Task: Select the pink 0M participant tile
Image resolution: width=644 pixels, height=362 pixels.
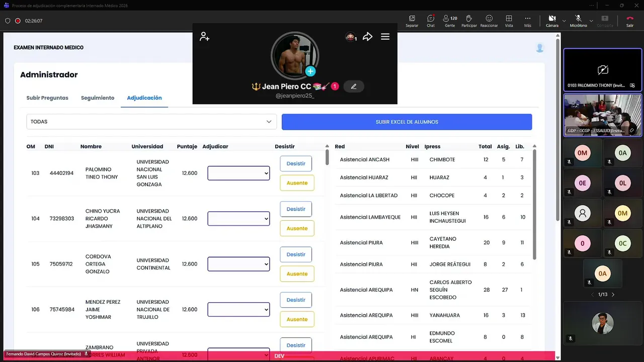Action: click(583, 153)
